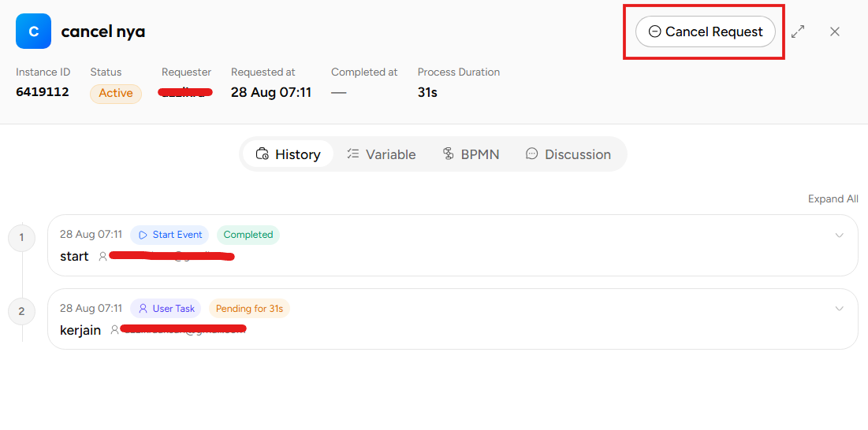868x430 pixels.
Task: Click the Completed at dash value
Action: [339, 93]
